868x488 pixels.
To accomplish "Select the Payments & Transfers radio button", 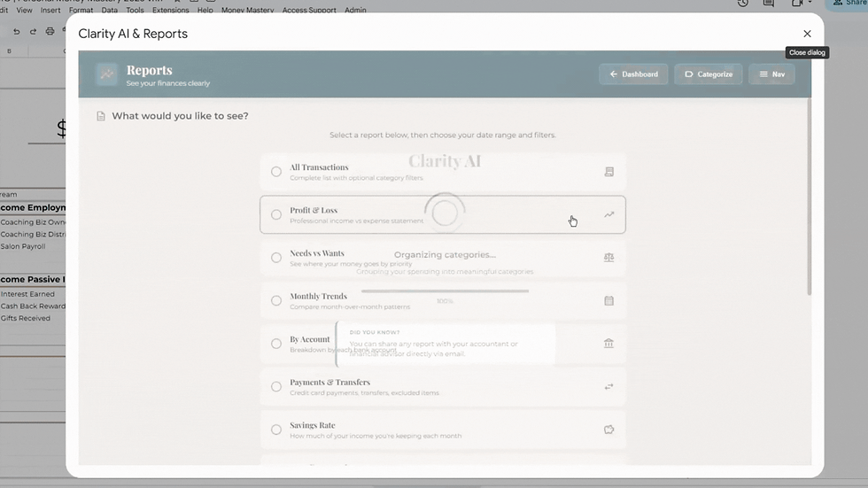I will pyautogui.click(x=276, y=387).
